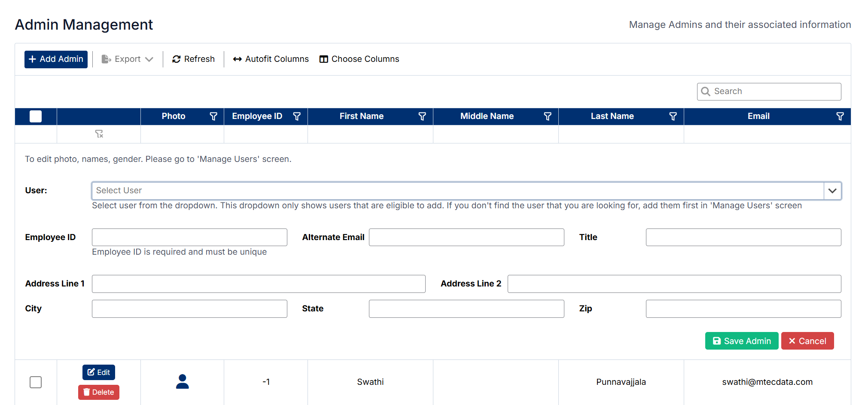868x405 pixels.
Task: Delete the Swathi admin row
Action: tap(99, 392)
